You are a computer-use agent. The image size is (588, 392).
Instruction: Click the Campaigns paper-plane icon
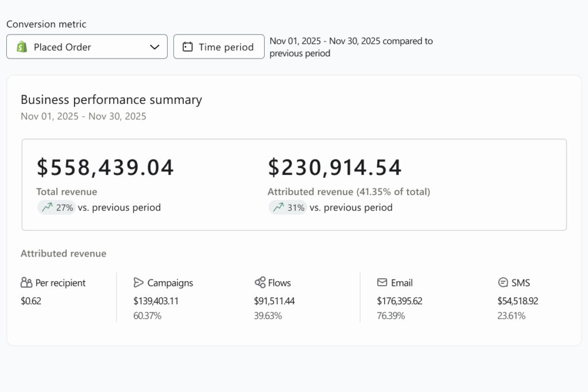coord(138,282)
